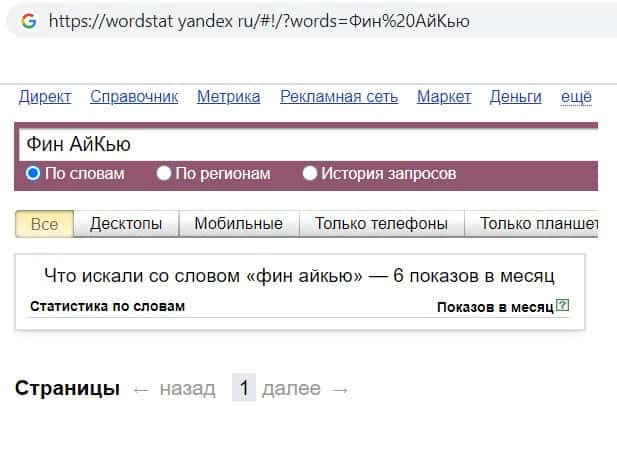The height and width of the screenshot is (455, 617).
Task: Select the 'По словам' radio button
Action: point(33,174)
